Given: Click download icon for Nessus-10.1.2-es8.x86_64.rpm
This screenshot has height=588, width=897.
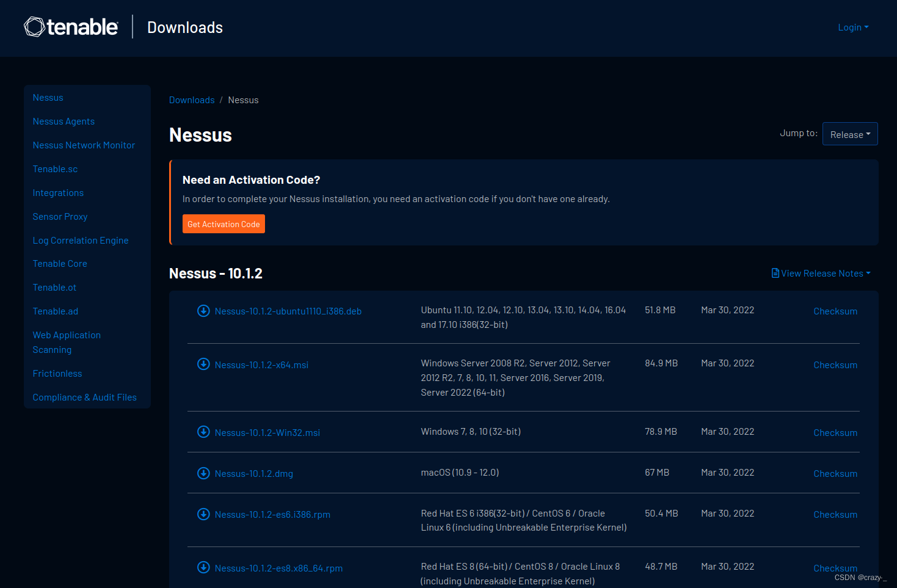Looking at the screenshot, I should (204, 567).
